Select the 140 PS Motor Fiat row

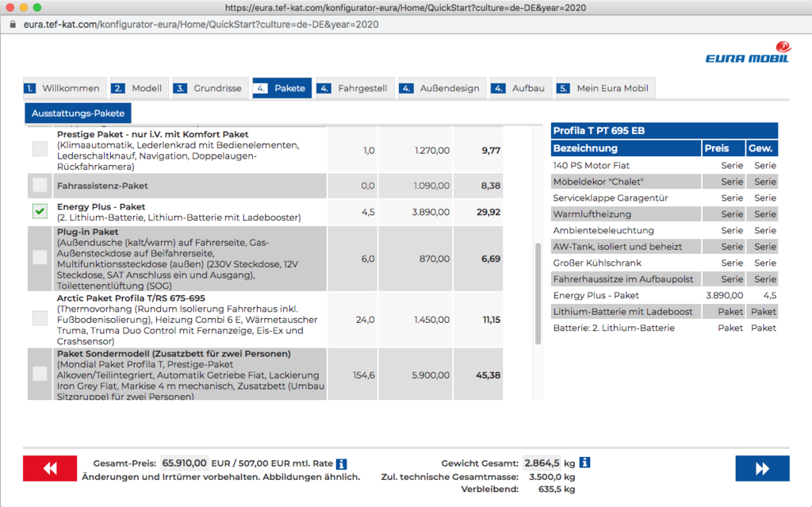665,165
